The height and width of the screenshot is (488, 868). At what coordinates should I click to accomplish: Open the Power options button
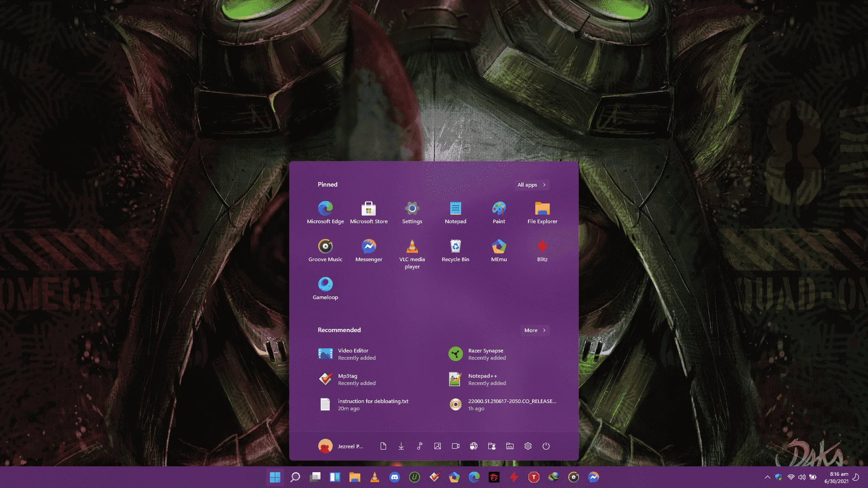[x=546, y=446]
